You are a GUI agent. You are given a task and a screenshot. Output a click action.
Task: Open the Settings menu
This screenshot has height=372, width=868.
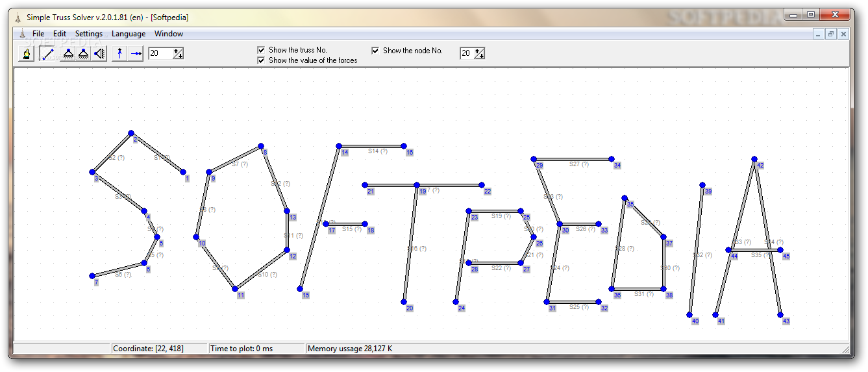[89, 34]
